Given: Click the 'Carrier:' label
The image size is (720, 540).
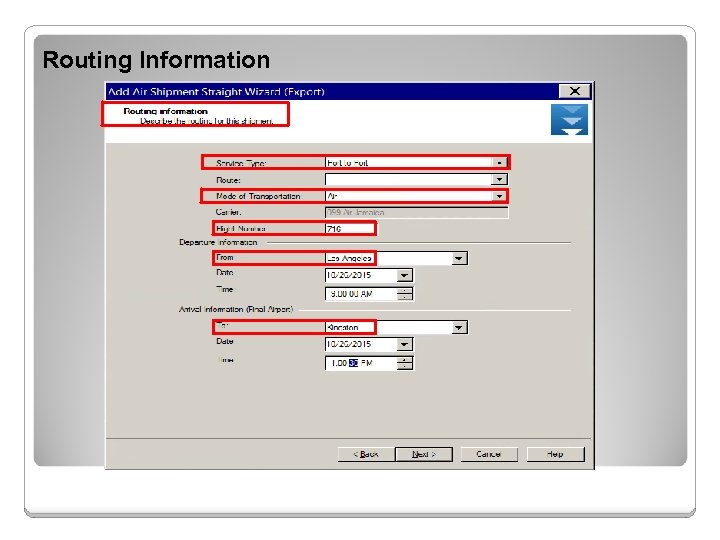Looking at the screenshot, I should click(228, 212).
